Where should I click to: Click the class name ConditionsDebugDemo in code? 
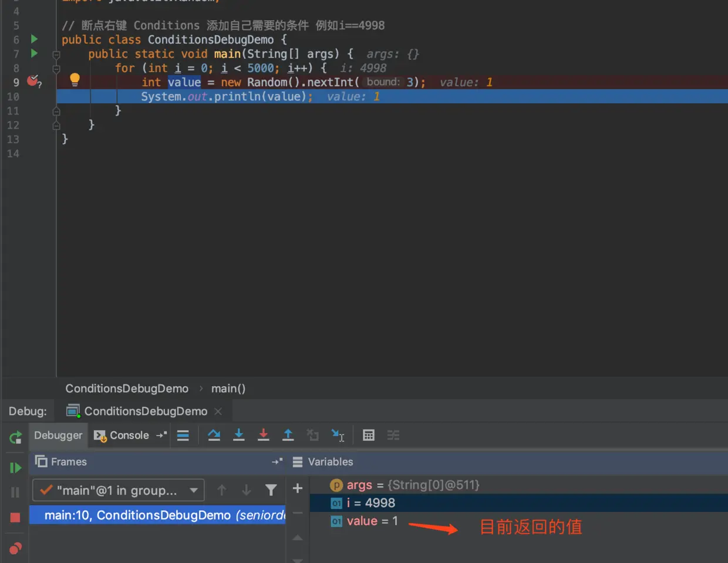pos(211,40)
